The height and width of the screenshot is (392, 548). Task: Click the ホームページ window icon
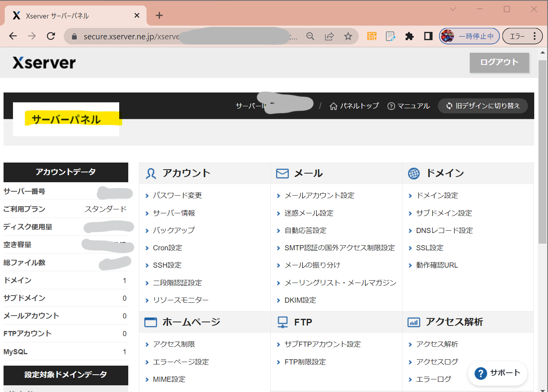click(x=151, y=322)
